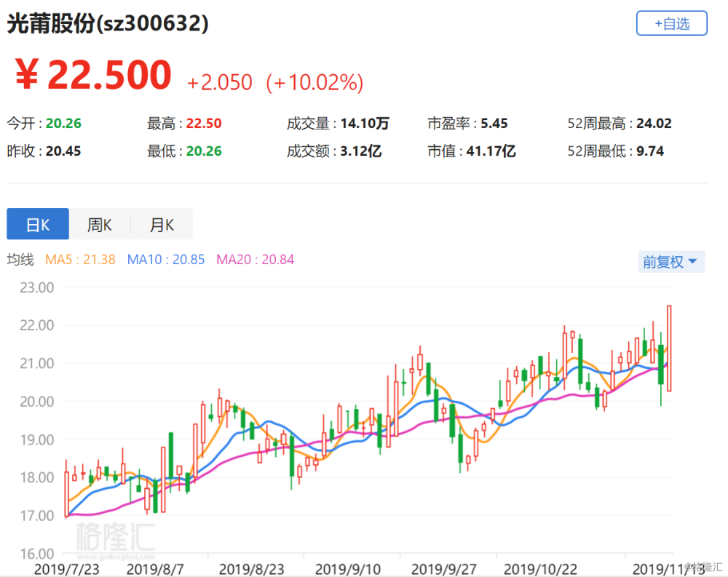Click the 16.00 price axis label
The width and height of the screenshot is (728, 577).
36,554
